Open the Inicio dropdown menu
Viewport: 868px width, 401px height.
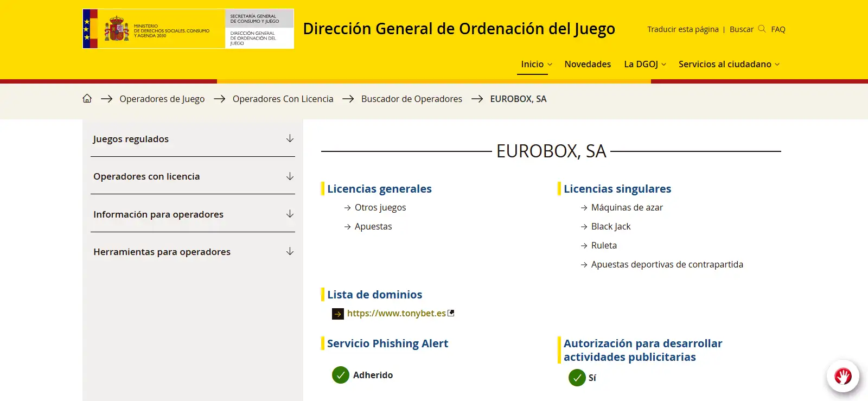[537, 64]
